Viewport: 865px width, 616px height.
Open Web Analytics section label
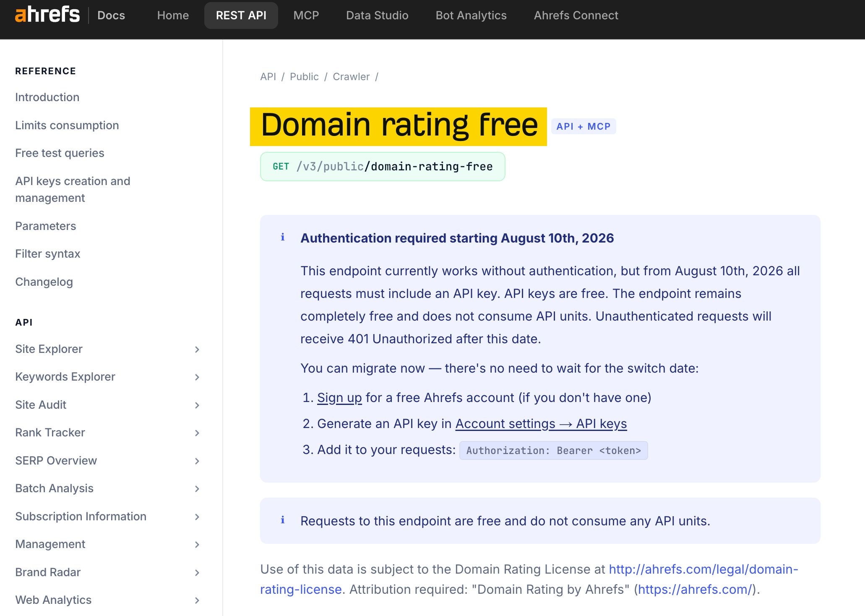(x=53, y=600)
